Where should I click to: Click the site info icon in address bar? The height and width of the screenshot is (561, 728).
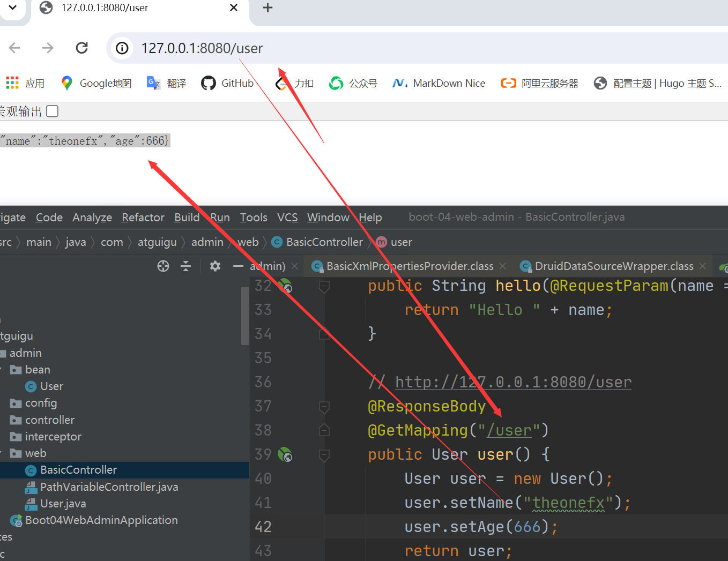122,48
